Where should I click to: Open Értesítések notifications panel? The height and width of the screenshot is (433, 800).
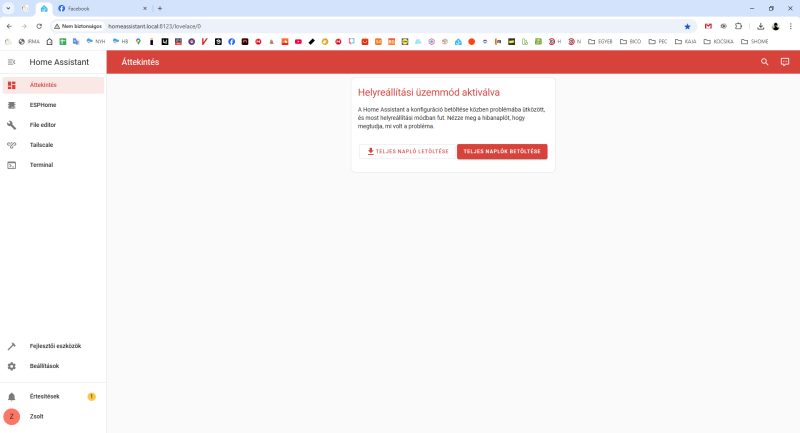tap(53, 397)
